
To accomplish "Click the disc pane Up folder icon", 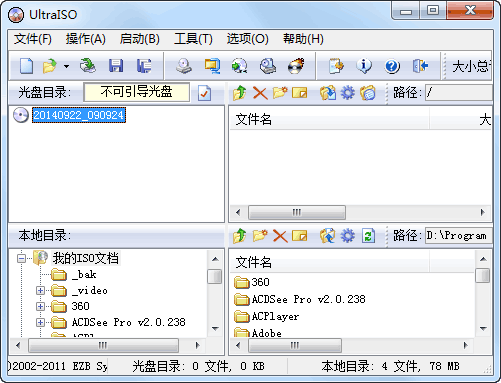I will tap(240, 93).
